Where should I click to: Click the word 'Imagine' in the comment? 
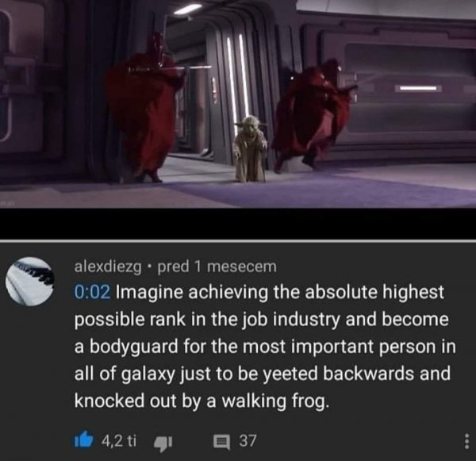coord(150,293)
